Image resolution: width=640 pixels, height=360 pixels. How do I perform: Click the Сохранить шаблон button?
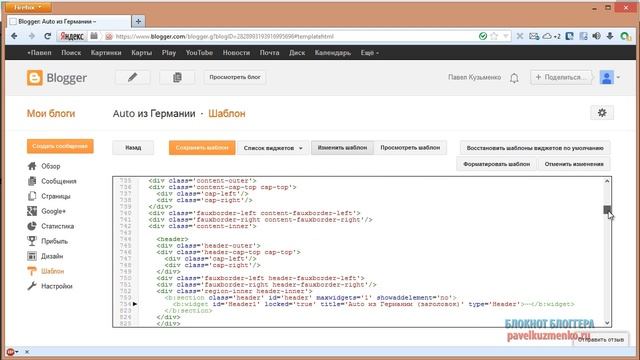click(x=202, y=148)
